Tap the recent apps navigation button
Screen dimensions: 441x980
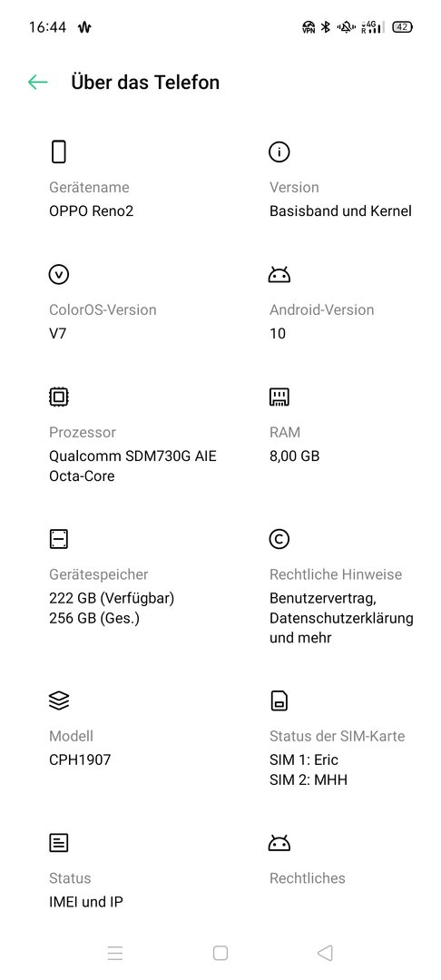click(x=115, y=953)
